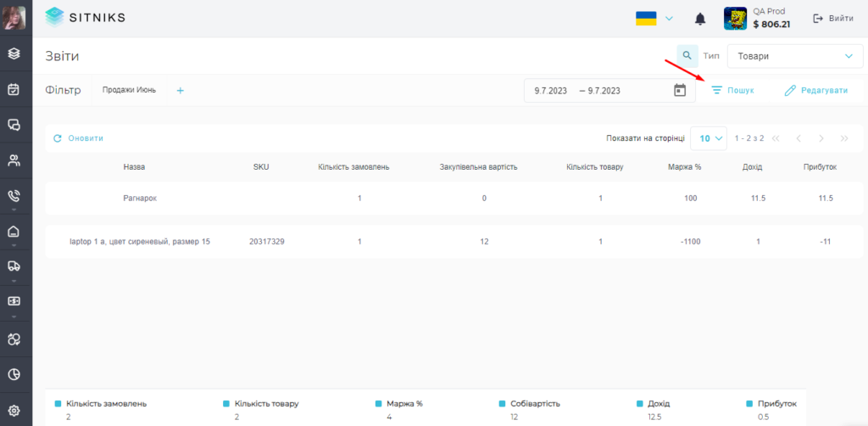
Task: Go to first page of results
Action: point(775,138)
